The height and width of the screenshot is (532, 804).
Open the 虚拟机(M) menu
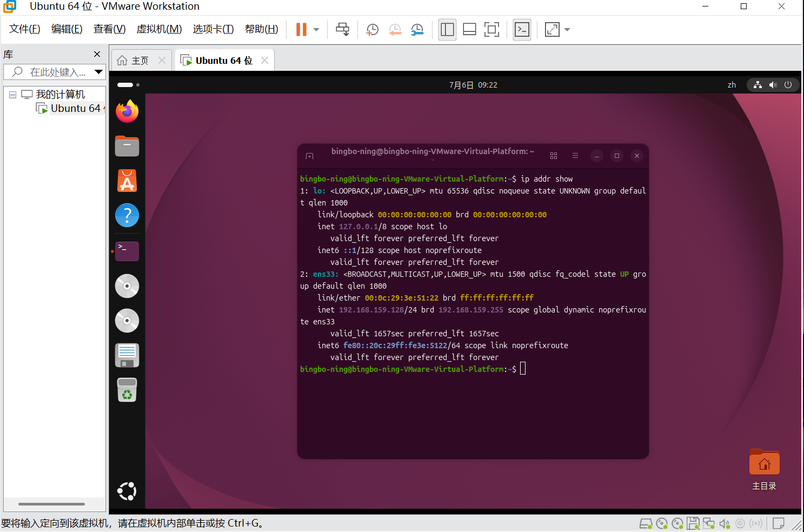tap(160, 29)
